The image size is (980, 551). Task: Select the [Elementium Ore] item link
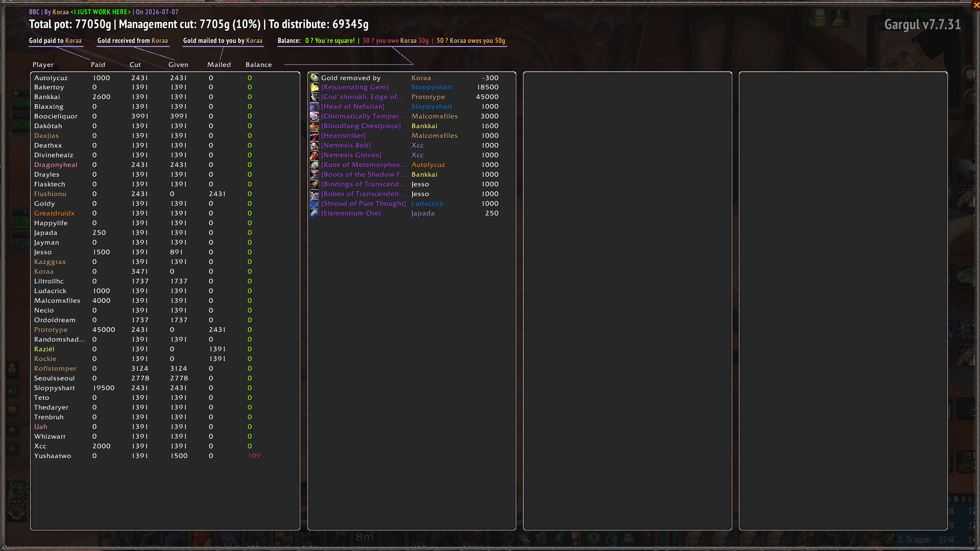pos(351,213)
